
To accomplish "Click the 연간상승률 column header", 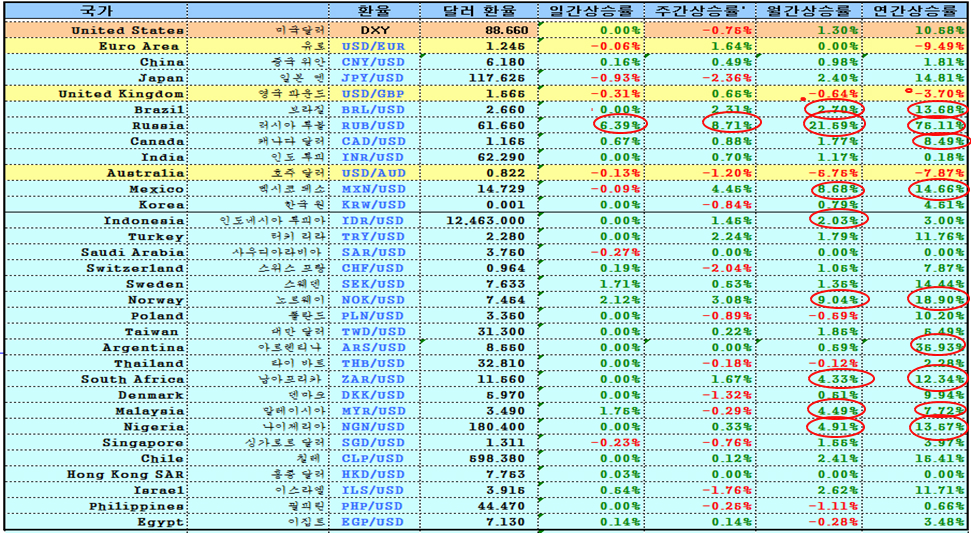I will [x=915, y=11].
